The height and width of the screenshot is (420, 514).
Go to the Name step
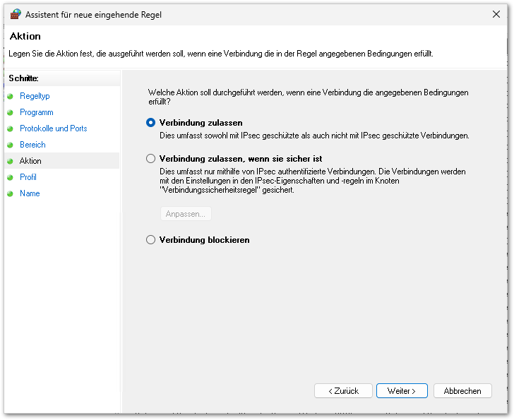pyautogui.click(x=30, y=193)
